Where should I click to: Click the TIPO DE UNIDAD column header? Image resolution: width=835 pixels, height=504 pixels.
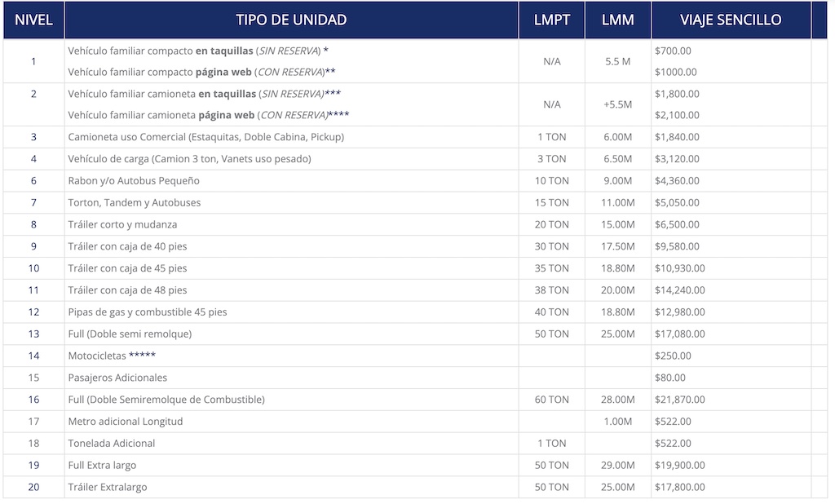(x=291, y=20)
